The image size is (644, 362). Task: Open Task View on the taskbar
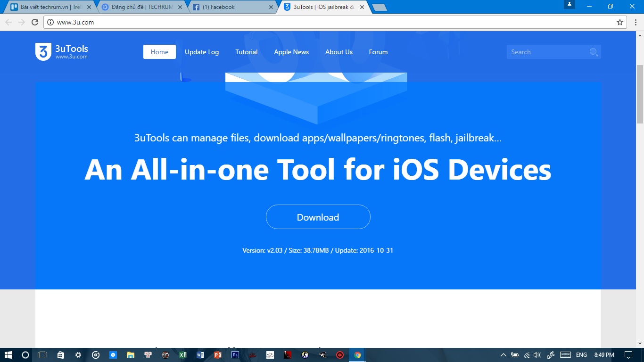(42, 355)
